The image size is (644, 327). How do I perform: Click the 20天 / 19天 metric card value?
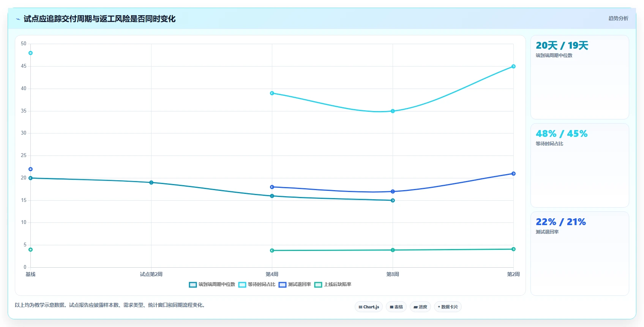pyautogui.click(x=562, y=46)
